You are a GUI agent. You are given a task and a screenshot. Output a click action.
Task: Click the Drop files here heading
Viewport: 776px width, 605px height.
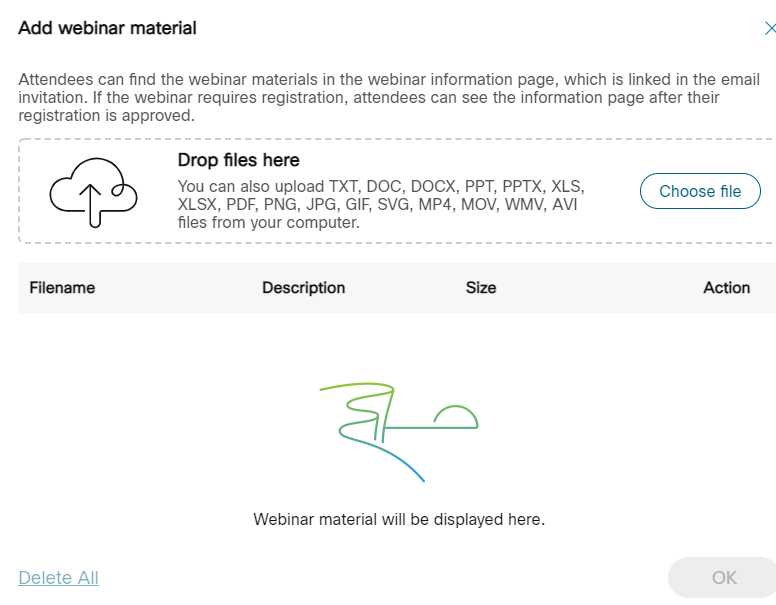pyautogui.click(x=238, y=160)
